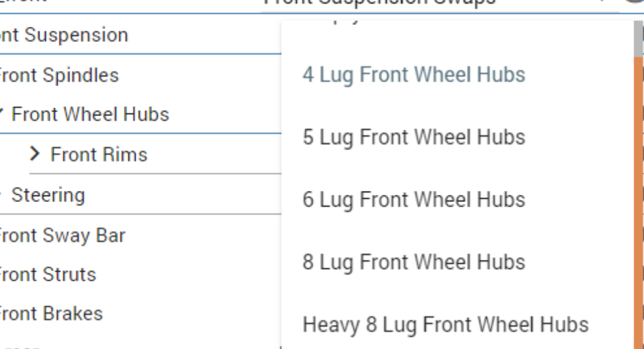
Task: Choose 4 Lug Front Wheel Hubs option
Action: [413, 75]
